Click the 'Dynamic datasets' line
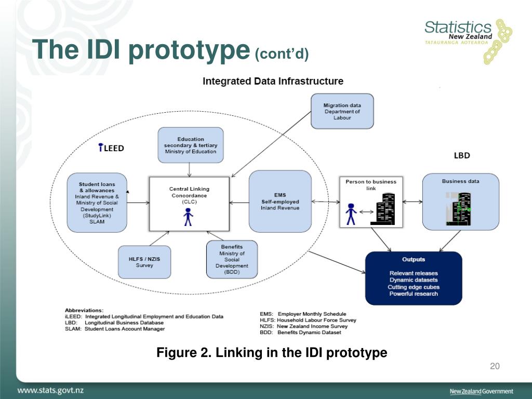This screenshot has height=399, width=532. tap(414, 280)
